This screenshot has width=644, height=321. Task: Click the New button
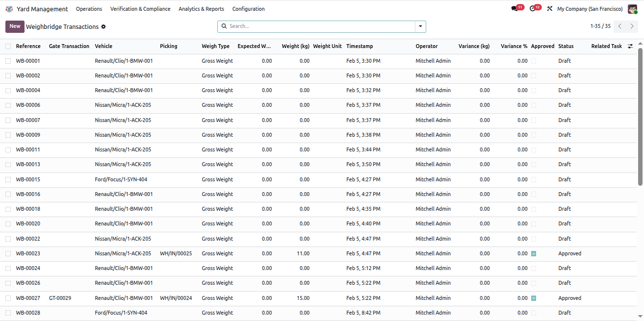point(15,26)
